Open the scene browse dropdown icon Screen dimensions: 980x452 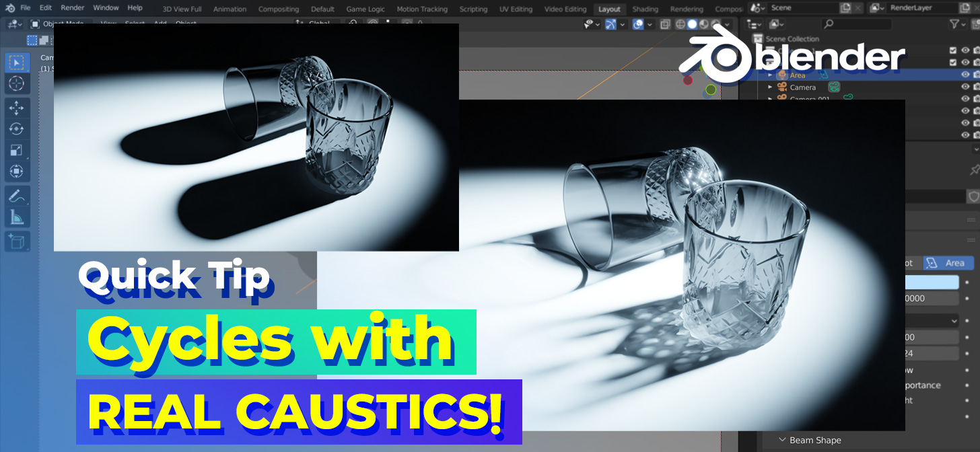758,8
